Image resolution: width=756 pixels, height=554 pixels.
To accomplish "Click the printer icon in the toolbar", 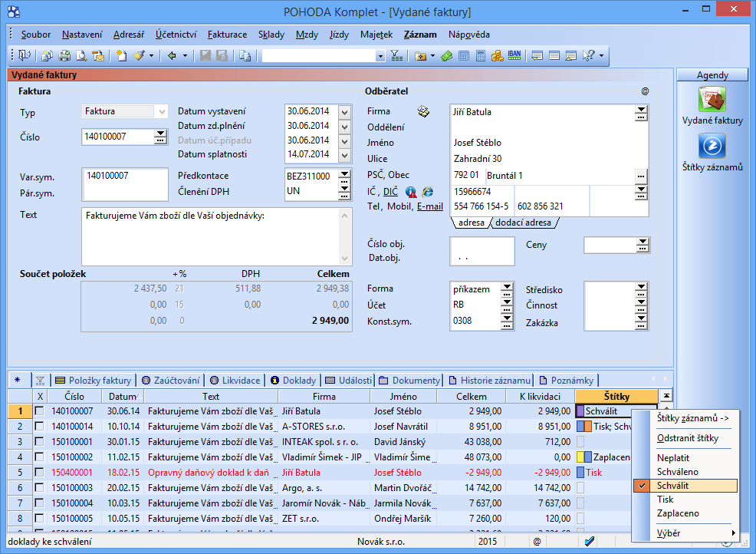I will pyautogui.click(x=64, y=56).
